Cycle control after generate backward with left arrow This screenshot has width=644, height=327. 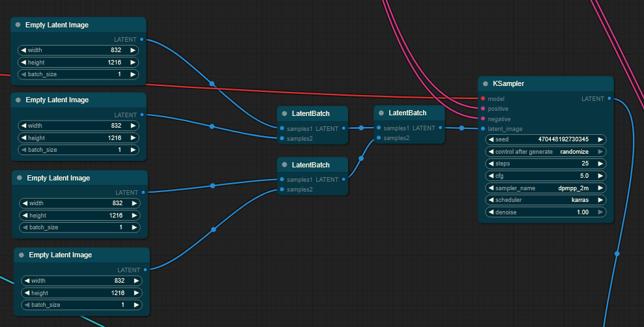[491, 152]
